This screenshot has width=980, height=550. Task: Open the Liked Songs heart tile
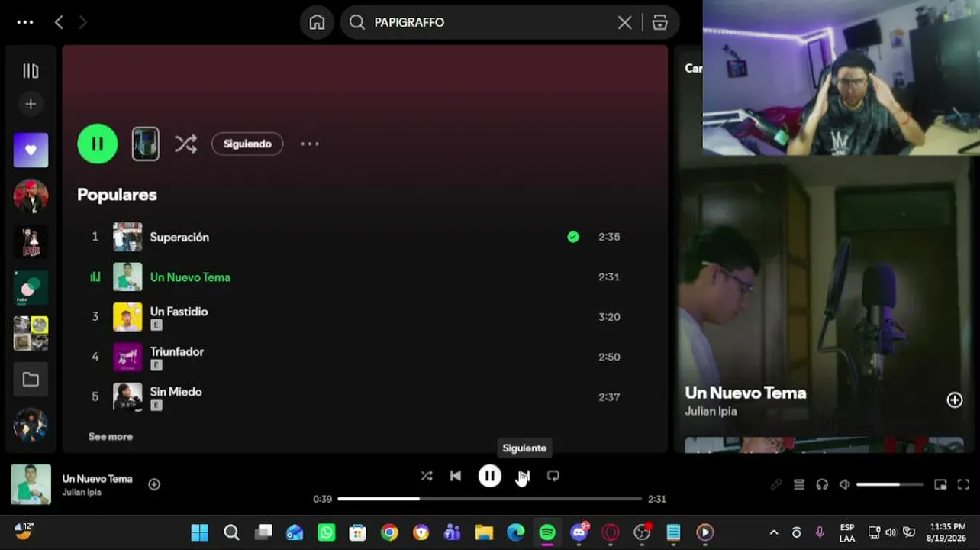(31, 150)
